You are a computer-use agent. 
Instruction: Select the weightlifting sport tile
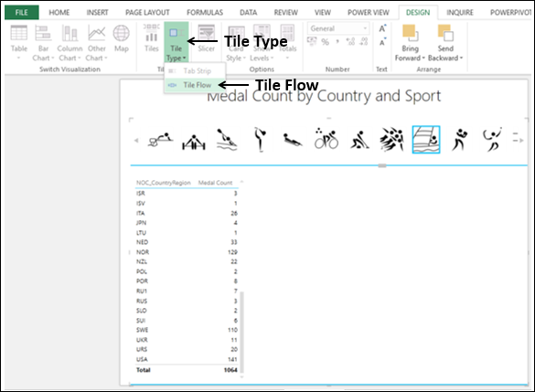[194, 141]
